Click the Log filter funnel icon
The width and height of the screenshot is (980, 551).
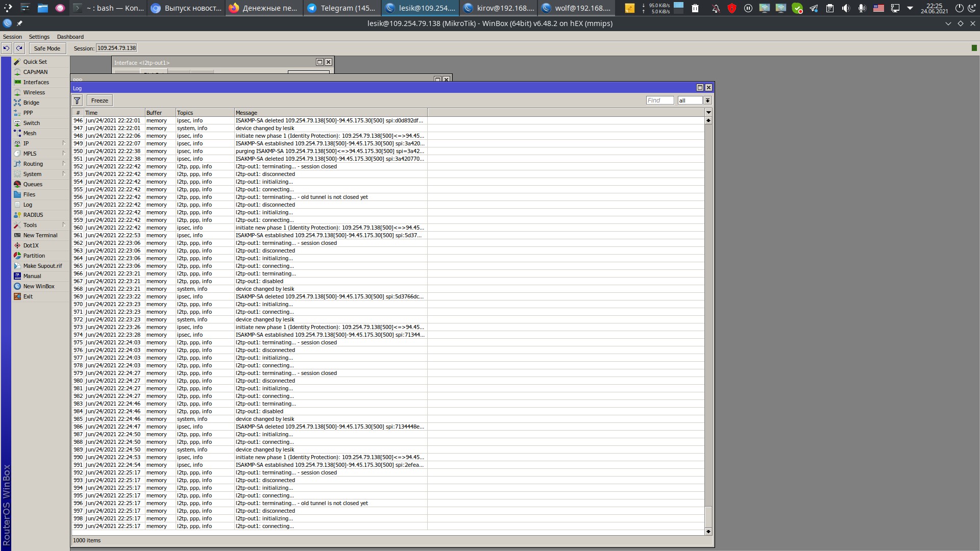point(77,101)
